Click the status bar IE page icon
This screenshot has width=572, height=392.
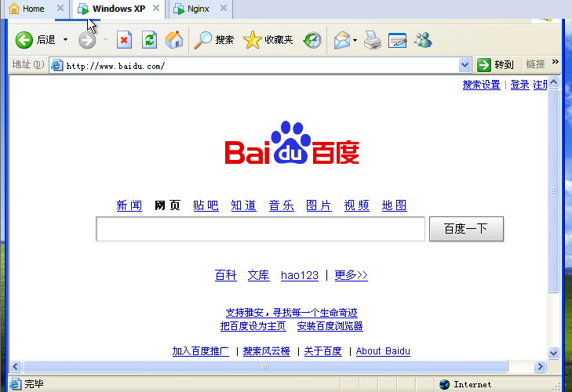tap(16, 384)
